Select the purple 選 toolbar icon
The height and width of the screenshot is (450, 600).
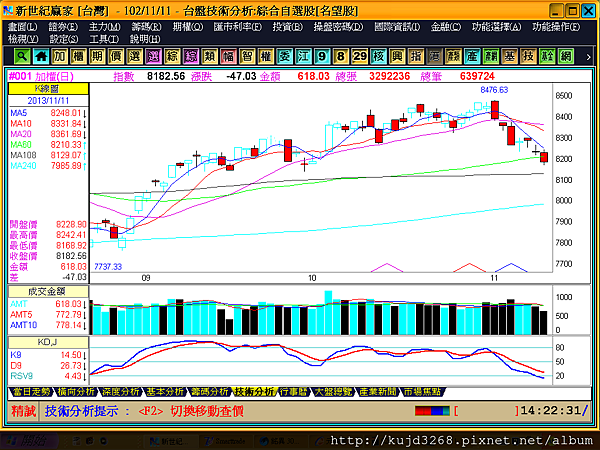click(153, 57)
